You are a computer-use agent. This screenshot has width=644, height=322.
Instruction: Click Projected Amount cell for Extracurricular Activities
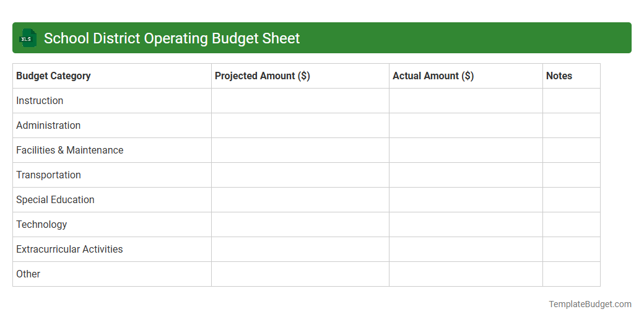coord(300,250)
